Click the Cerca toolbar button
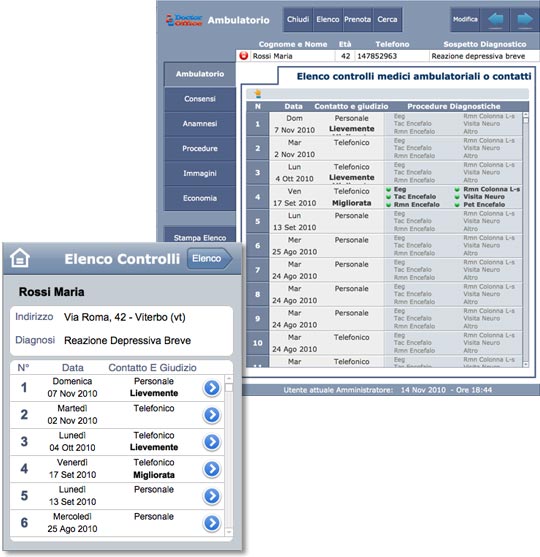This screenshot has height=557, width=540. 387,20
